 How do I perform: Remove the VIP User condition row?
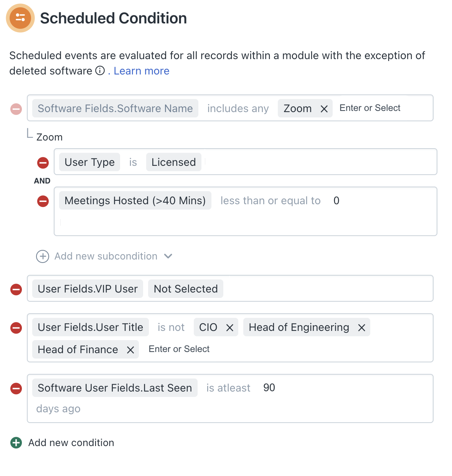tap(16, 289)
